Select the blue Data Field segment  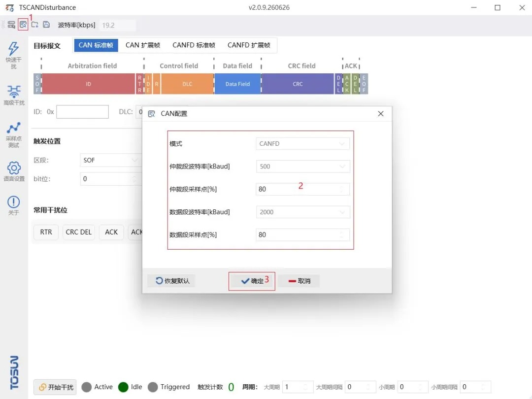coord(237,84)
